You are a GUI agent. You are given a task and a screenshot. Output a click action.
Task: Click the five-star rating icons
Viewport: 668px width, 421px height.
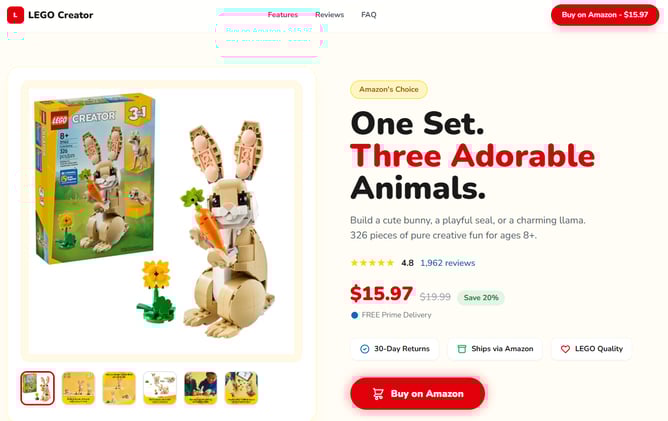tap(372, 263)
